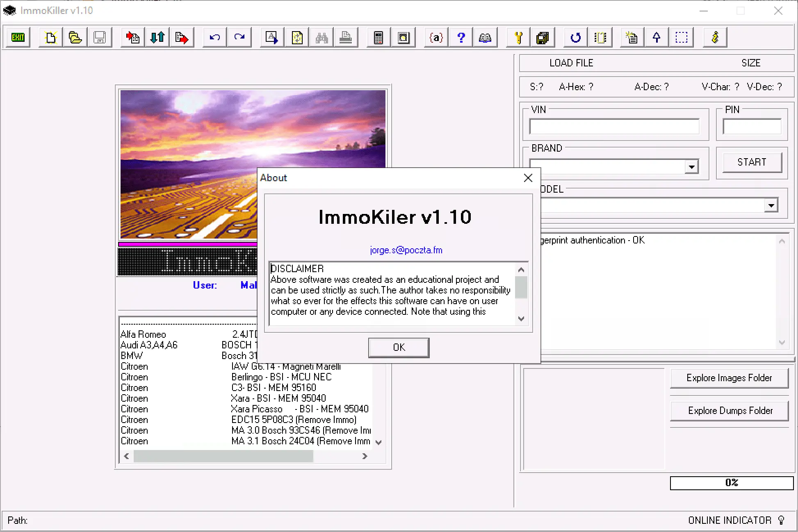Create a new file with the blank page icon

(51, 38)
